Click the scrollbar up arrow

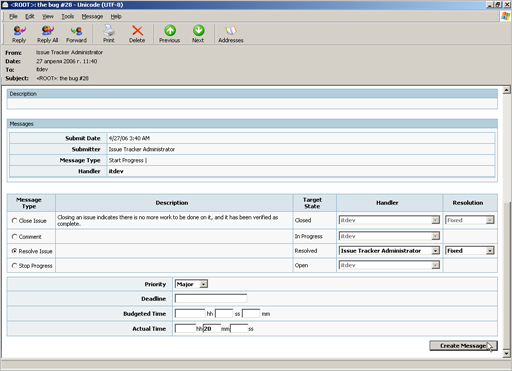[x=507, y=90]
